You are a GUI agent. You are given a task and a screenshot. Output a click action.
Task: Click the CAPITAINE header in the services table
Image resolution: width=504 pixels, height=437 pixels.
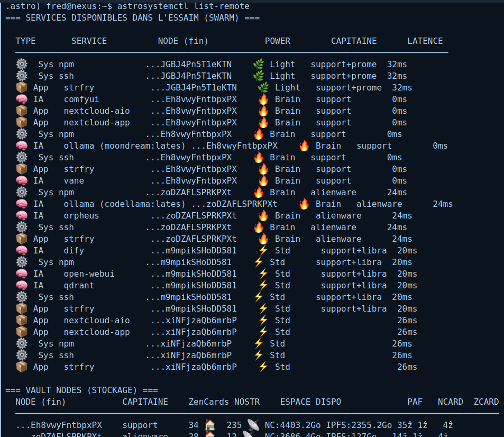354,41
